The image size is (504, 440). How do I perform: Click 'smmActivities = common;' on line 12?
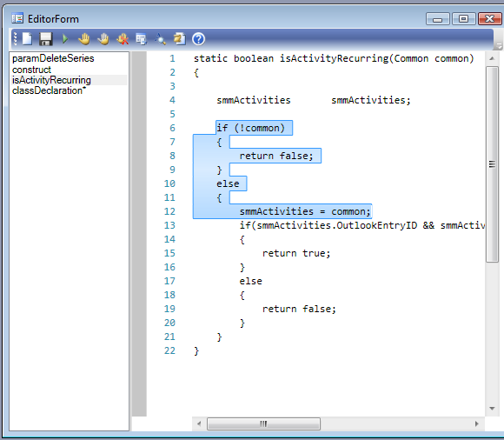click(305, 211)
